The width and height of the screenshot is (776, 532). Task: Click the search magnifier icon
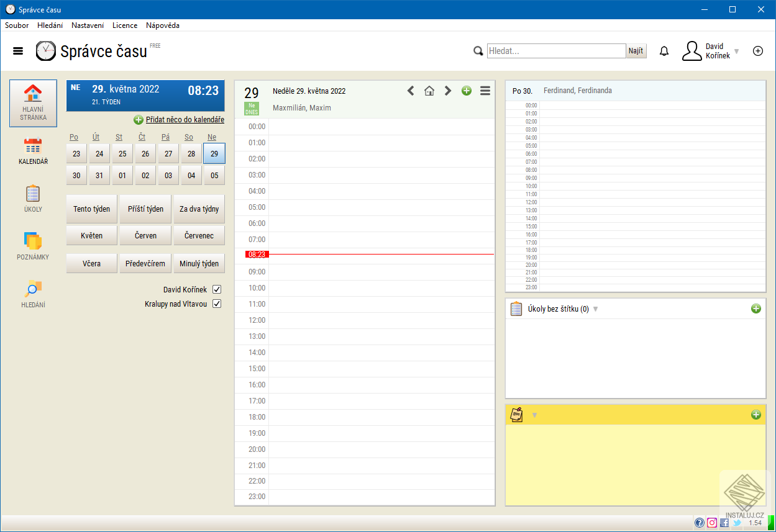(478, 51)
